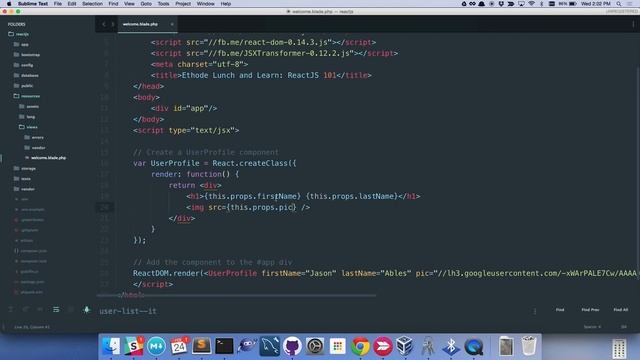
Task: Toggle whole word matching in find bar
Action: 40,310
